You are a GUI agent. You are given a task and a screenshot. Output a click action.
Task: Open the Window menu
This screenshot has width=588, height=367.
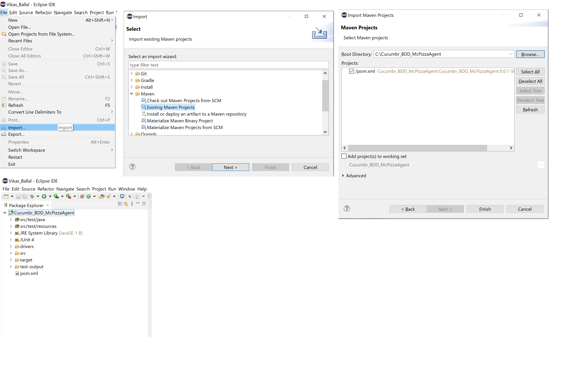coord(127,189)
